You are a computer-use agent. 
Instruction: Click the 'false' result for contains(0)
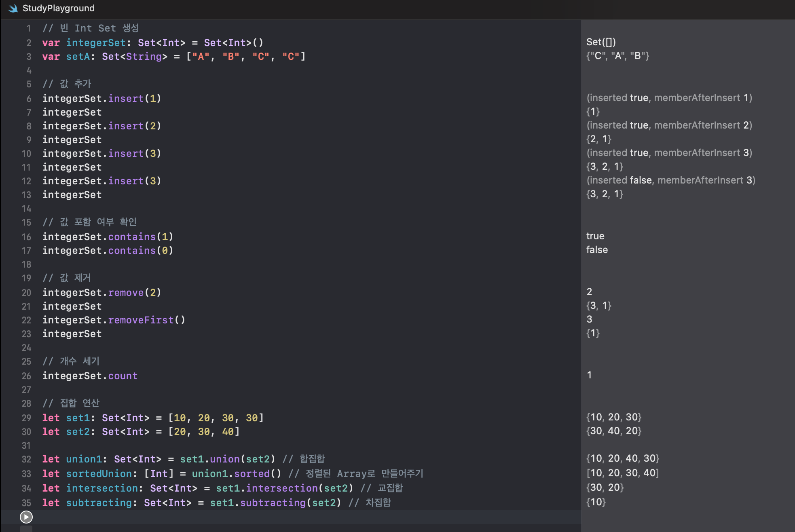tap(597, 250)
